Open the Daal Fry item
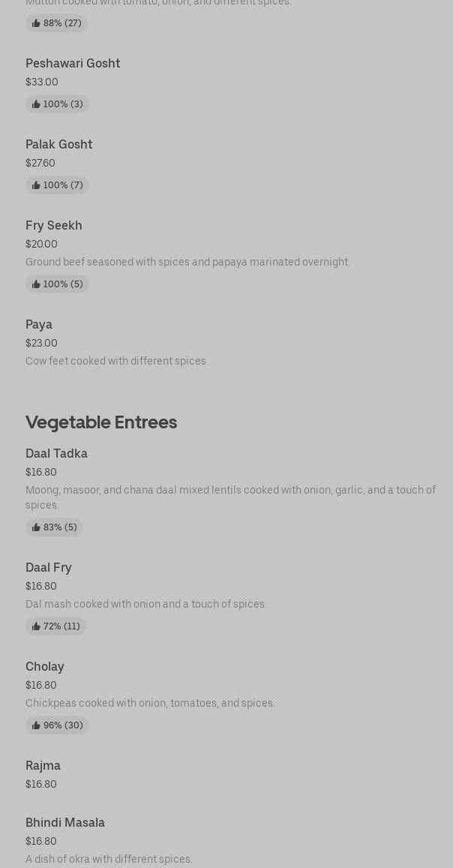 click(x=49, y=568)
